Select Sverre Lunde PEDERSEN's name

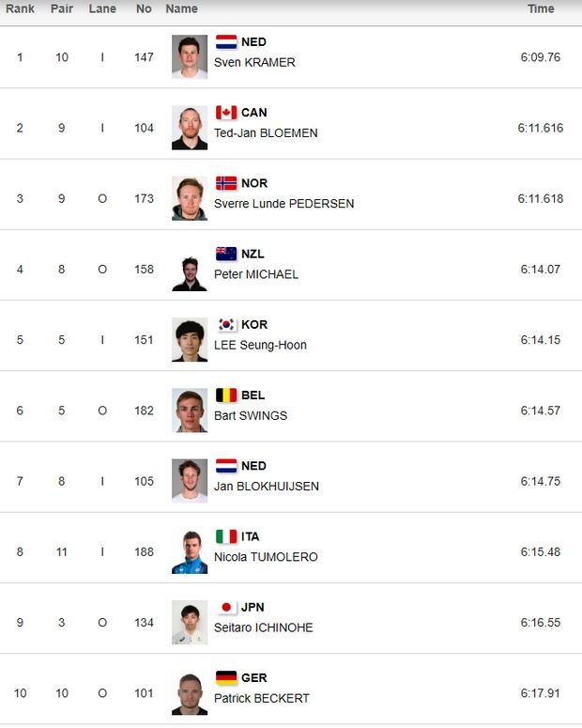pos(283,204)
